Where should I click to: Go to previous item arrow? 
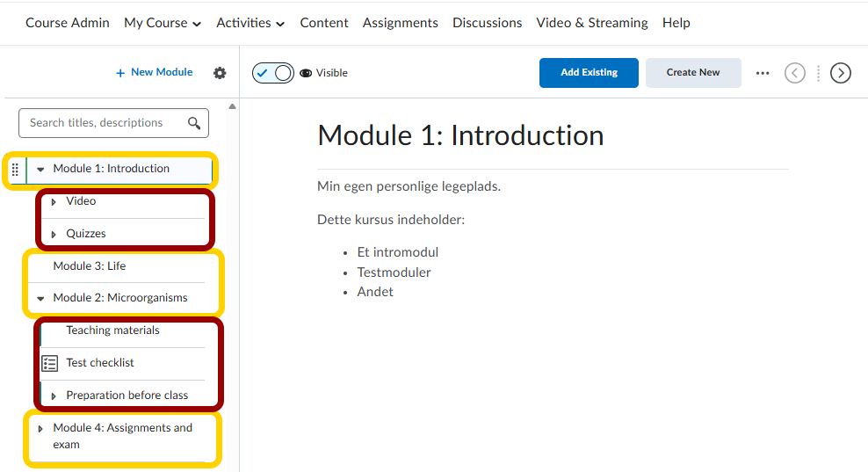coord(794,73)
